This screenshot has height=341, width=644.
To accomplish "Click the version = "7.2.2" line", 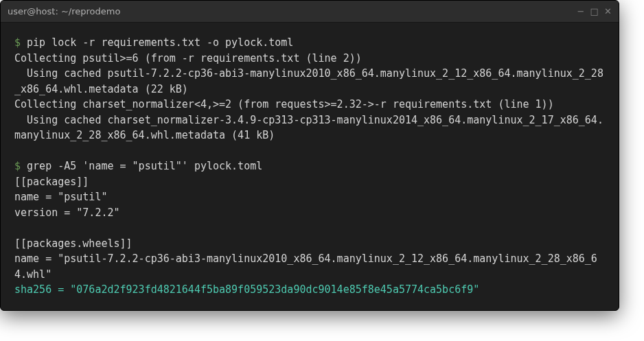I will point(67,212).
